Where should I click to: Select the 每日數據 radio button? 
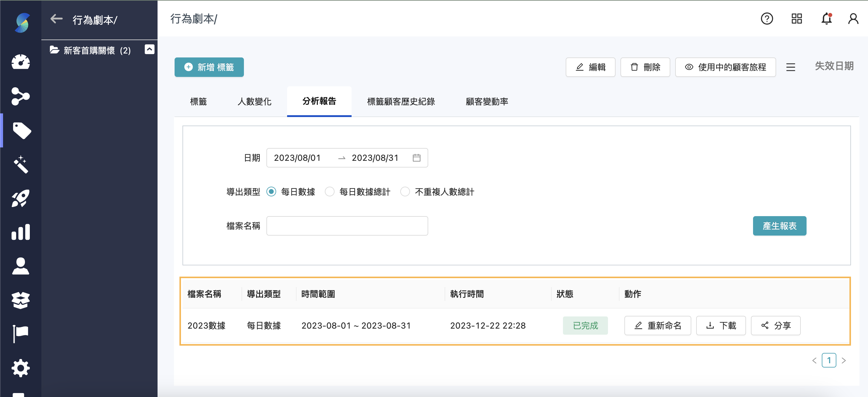tap(271, 192)
